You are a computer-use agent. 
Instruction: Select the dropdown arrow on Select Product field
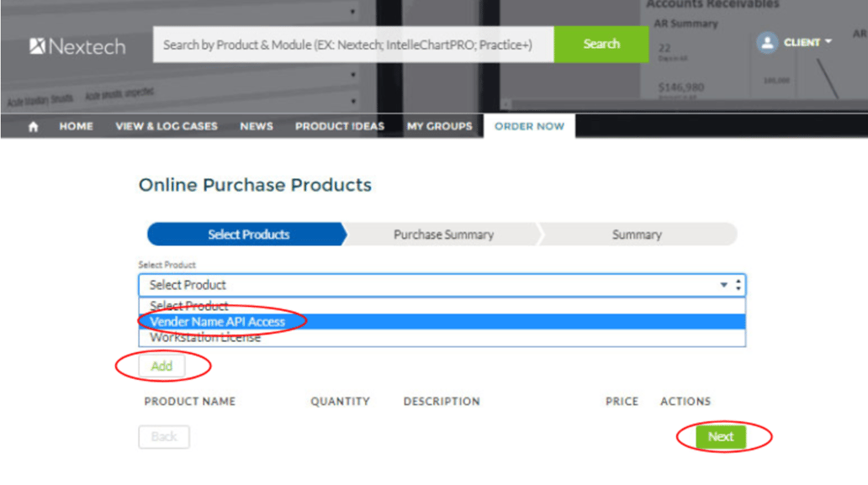click(x=722, y=285)
